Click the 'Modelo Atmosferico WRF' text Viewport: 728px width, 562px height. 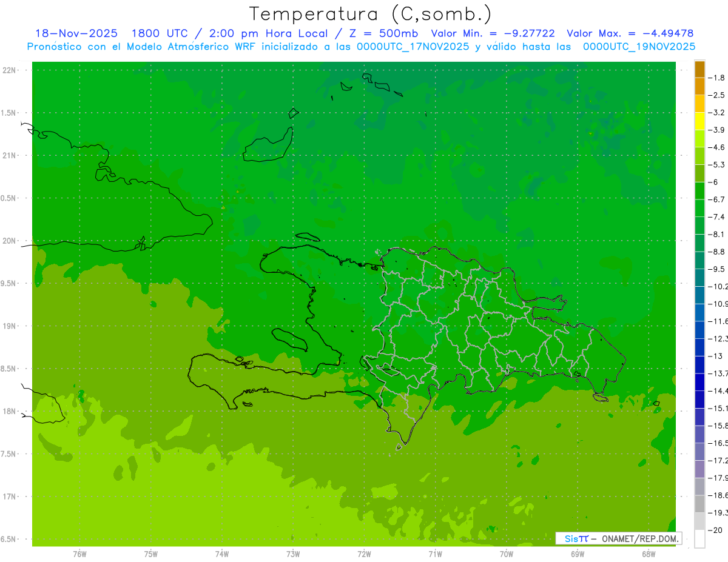point(194,47)
